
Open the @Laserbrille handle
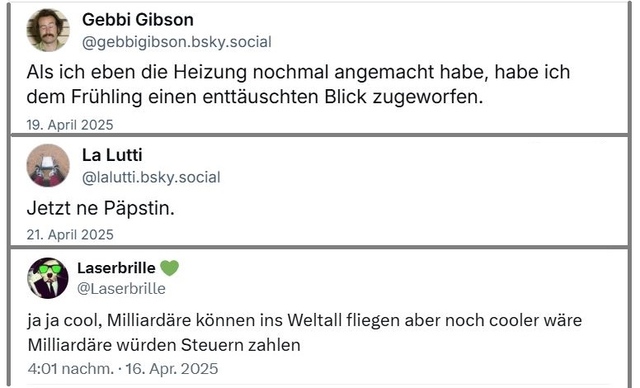click(x=121, y=289)
